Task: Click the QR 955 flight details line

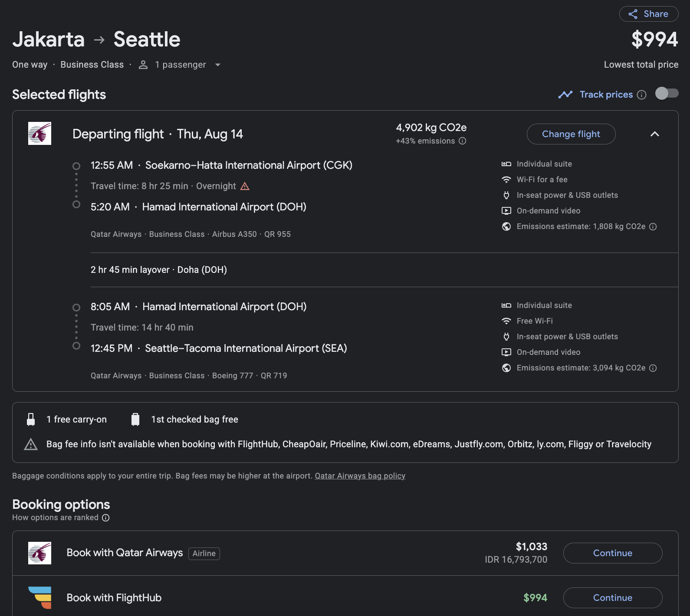Action: click(191, 234)
